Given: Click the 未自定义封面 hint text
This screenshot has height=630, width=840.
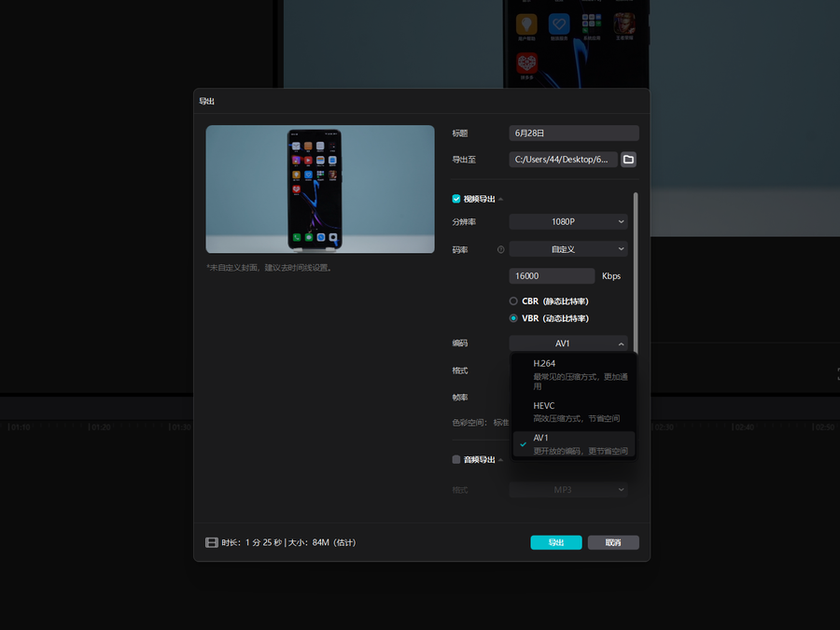Looking at the screenshot, I should (270, 268).
